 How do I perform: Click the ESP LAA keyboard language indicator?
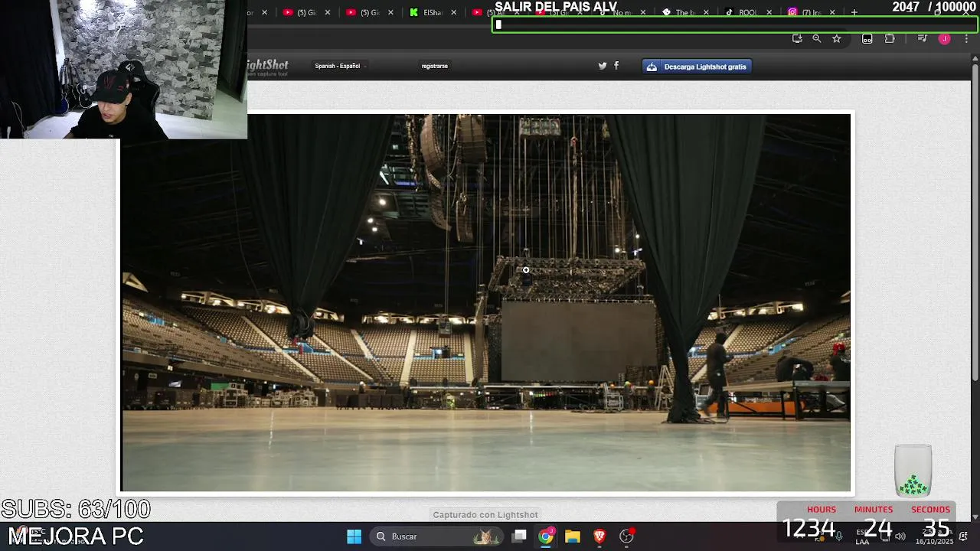point(862,536)
